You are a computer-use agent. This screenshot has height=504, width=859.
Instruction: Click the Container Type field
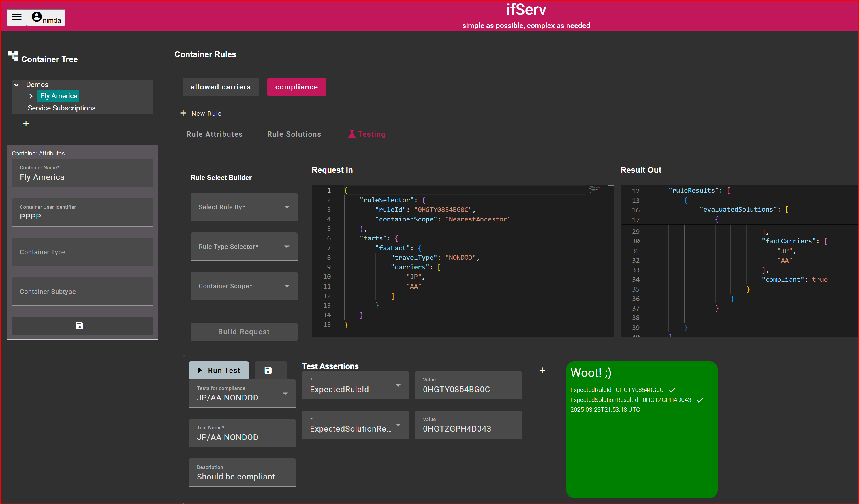click(82, 252)
